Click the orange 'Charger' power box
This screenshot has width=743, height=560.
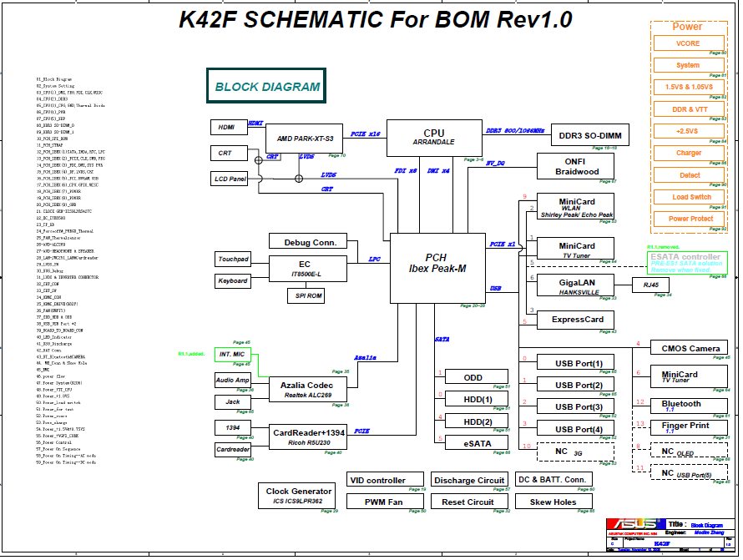689,153
